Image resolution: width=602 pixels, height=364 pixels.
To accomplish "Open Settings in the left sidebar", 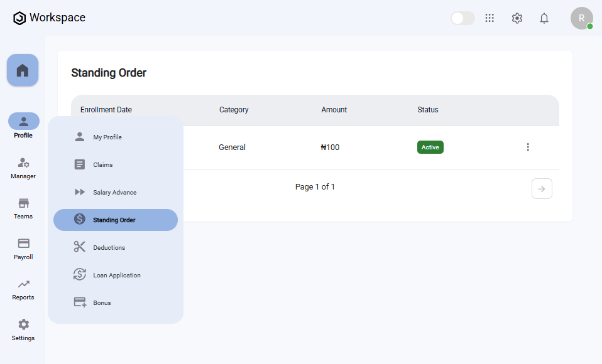I will [x=23, y=329].
